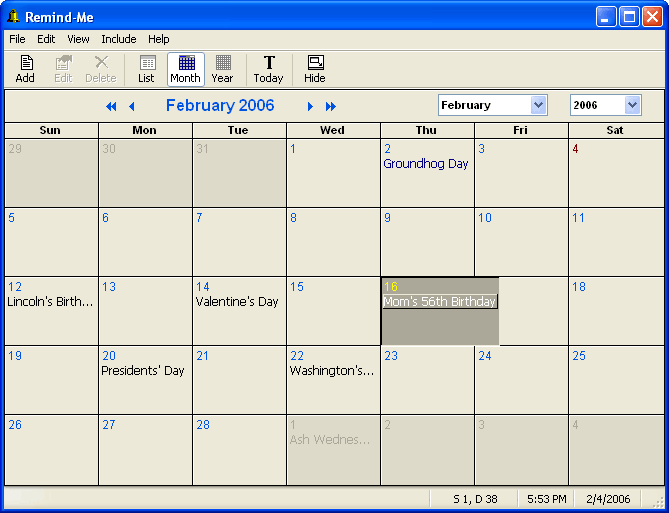
Task: Select the greyed-out day 30 of January
Action: point(145,173)
